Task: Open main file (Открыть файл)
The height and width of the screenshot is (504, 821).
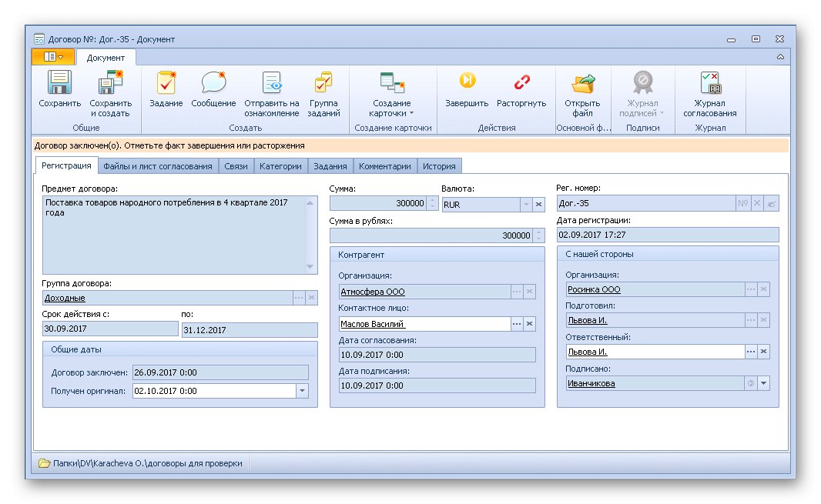Action: coord(582,83)
